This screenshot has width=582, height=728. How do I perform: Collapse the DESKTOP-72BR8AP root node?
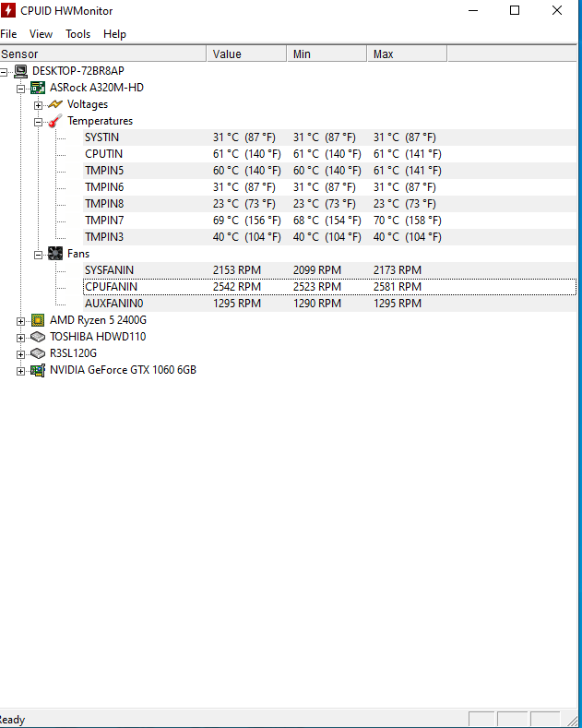(4, 72)
